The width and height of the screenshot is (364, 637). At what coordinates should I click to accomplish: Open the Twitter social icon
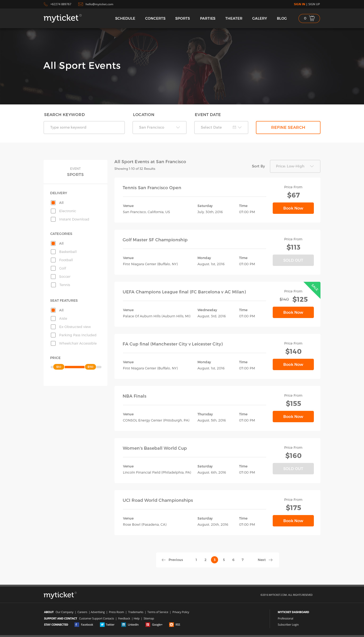(102, 624)
